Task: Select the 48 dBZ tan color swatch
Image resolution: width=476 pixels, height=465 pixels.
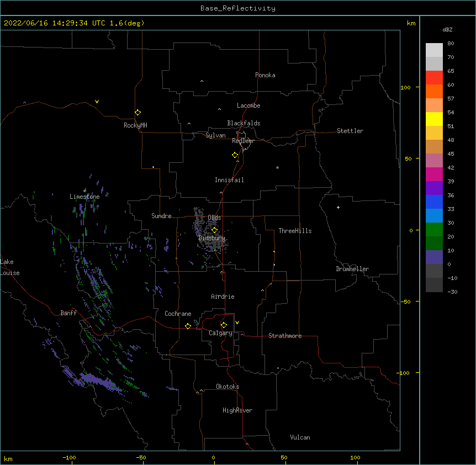Action: (x=434, y=146)
